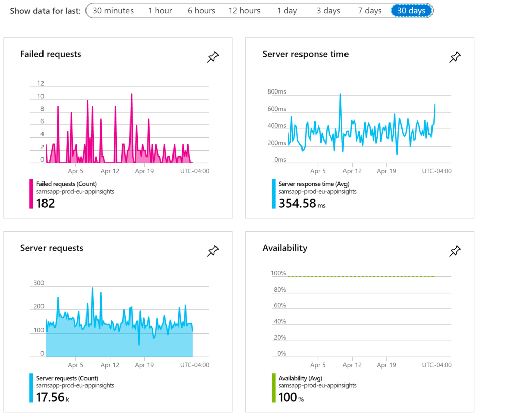
Task: Pin the Availability chart
Action: [455, 251]
